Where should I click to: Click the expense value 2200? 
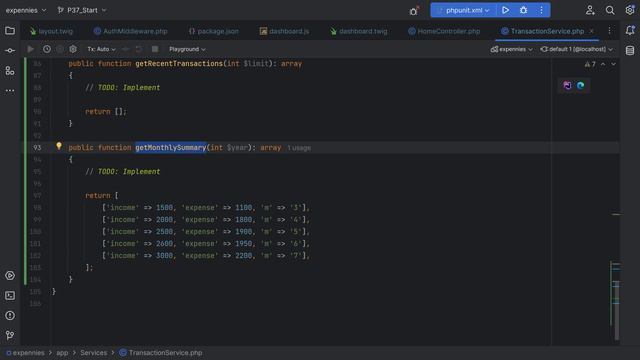coord(243,256)
